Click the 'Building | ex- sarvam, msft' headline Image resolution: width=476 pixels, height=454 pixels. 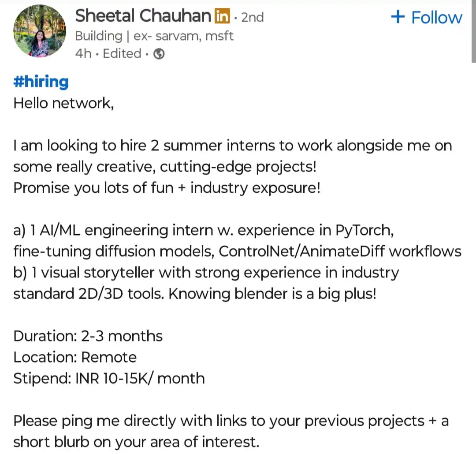[154, 36]
